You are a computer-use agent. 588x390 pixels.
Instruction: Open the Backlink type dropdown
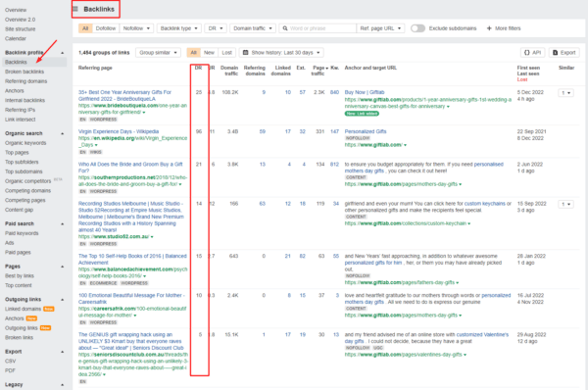tap(179, 28)
